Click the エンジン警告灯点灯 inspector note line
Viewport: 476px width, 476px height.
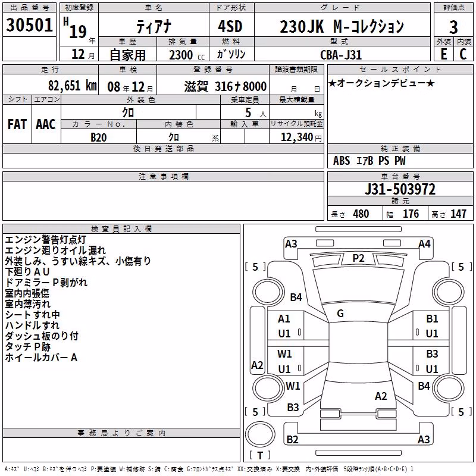click(x=46, y=240)
